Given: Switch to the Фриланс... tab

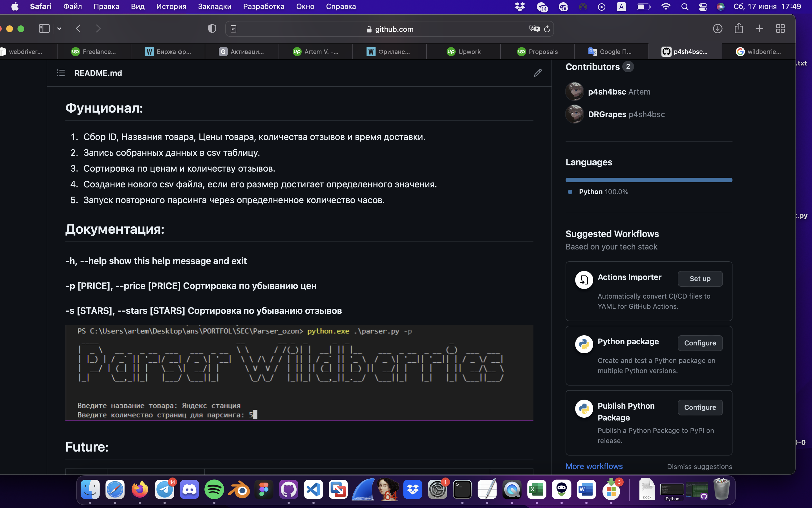Looking at the screenshot, I should click(x=389, y=51).
